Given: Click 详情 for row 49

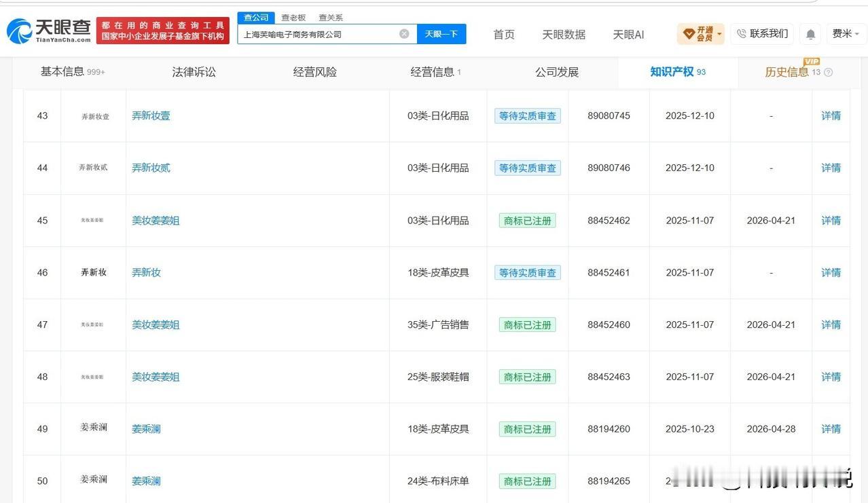Looking at the screenshot, I should (x=831, y=429).
